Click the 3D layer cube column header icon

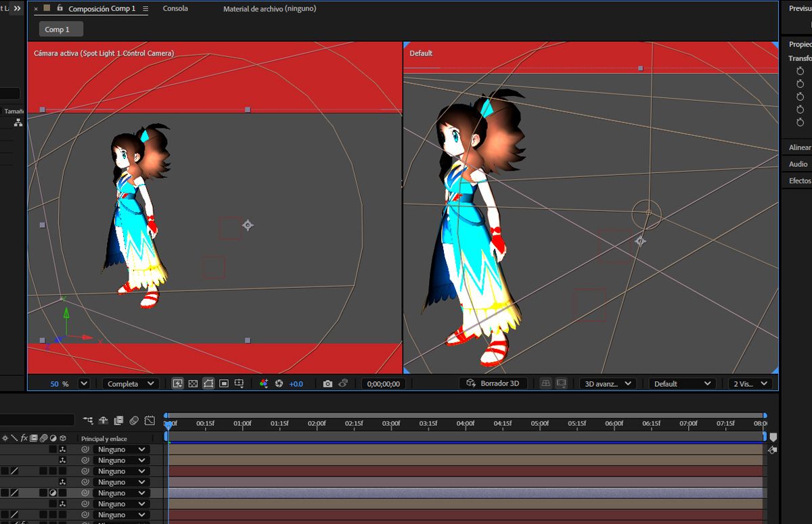[x=62, y=438]
